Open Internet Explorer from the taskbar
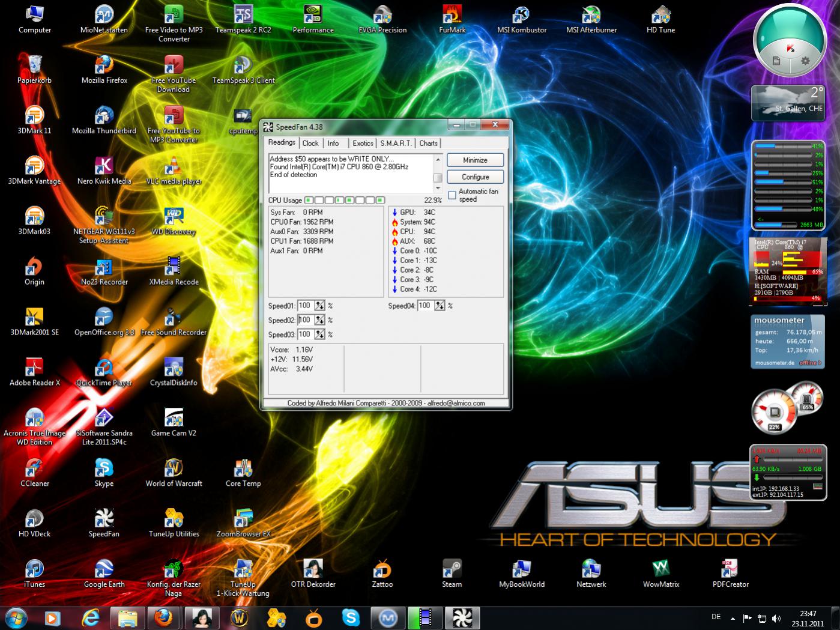This screenshot has width=840, height=630. [x=91, y=617]
